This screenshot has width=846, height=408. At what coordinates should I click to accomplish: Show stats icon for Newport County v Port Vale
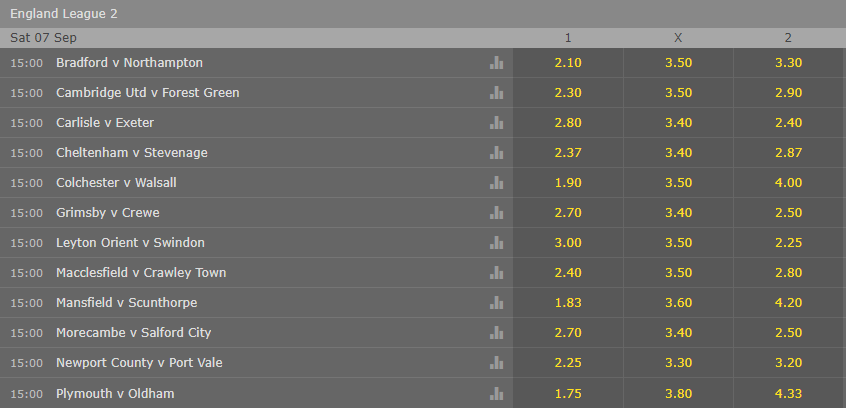pyautogui.click(x=496, y=363)
